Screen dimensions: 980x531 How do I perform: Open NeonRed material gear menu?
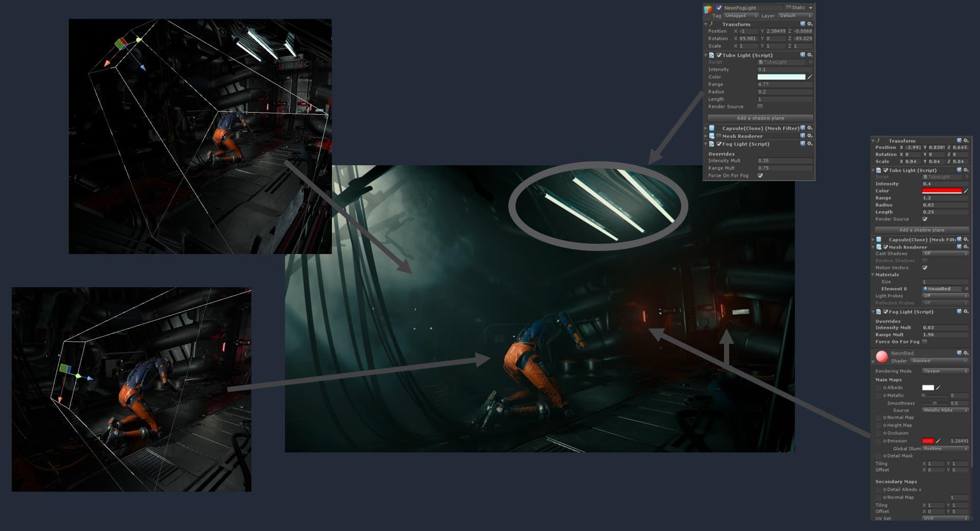click(x=966, y=353)
